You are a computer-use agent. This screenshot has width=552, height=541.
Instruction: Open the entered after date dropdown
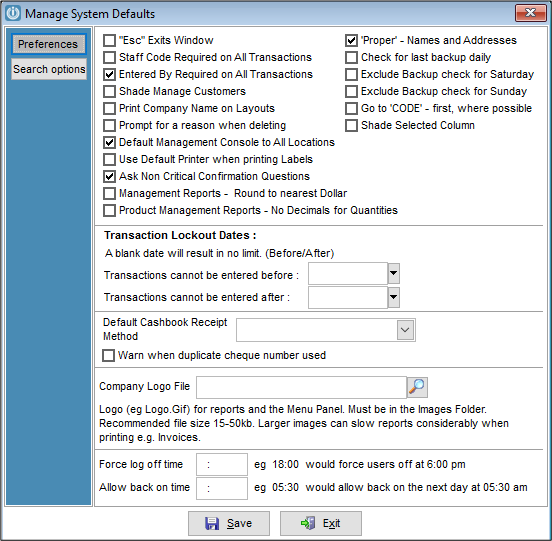pos(394,297)
